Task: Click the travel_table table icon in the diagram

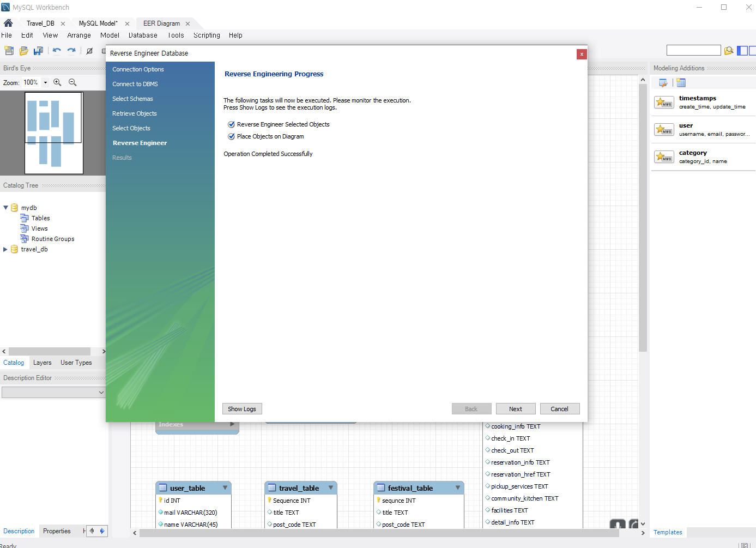Action: pos(272,488)
